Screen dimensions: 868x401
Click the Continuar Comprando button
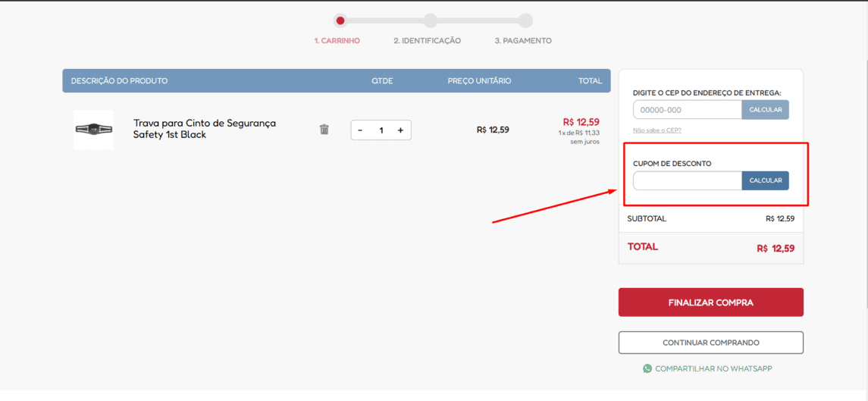(x=711, y=343)
